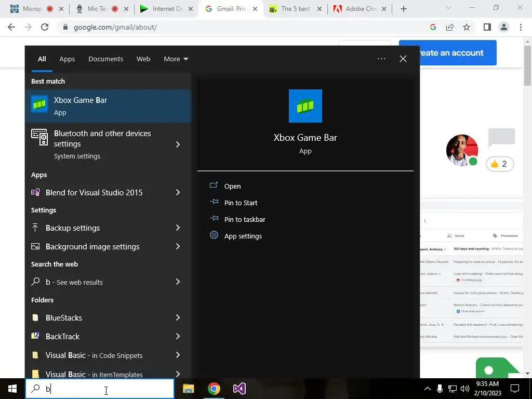The height and width of the screenshot is (399, 532).
Task: Bookmark this page with star icon
Action: point(467,27)
